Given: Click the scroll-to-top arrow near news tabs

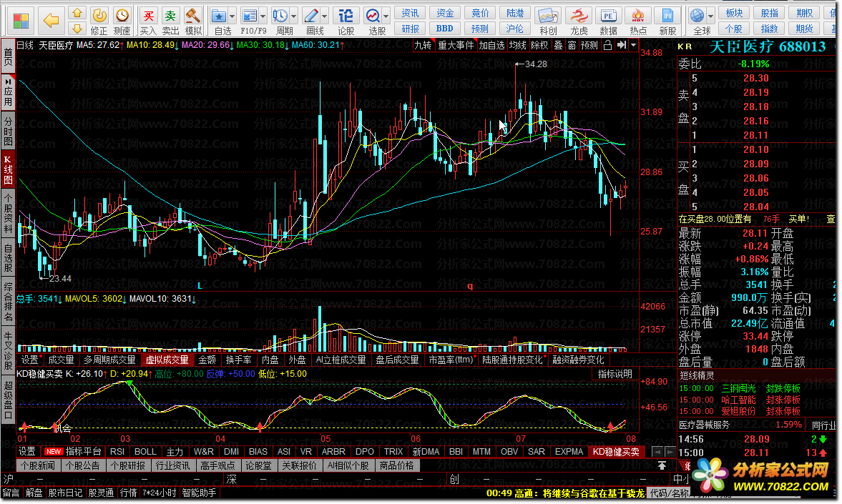Looking at the screenshot, I should pyautogui.click(x=662, y=465).
